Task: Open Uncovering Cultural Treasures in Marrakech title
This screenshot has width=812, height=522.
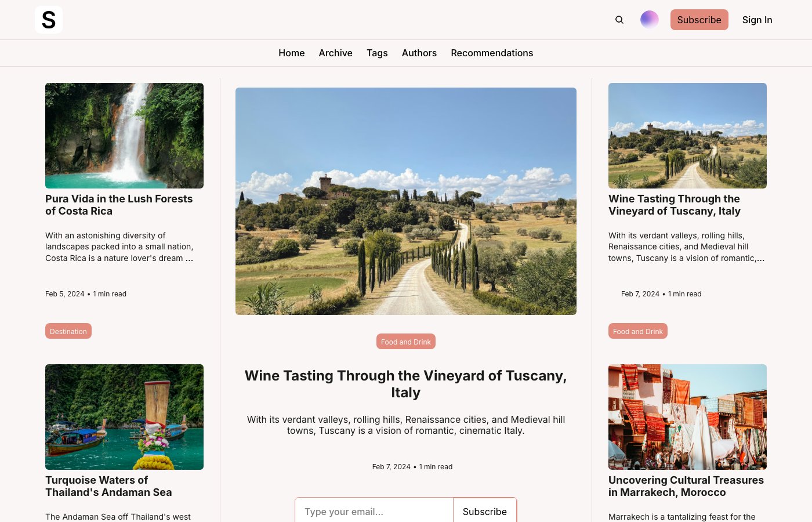Action: click(x=686, y=486)
